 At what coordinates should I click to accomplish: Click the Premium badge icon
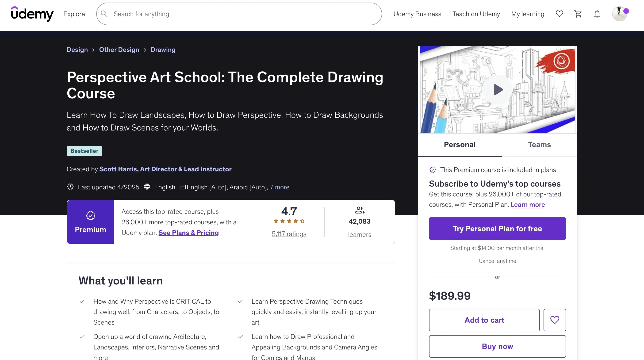[x=91, y=215]
